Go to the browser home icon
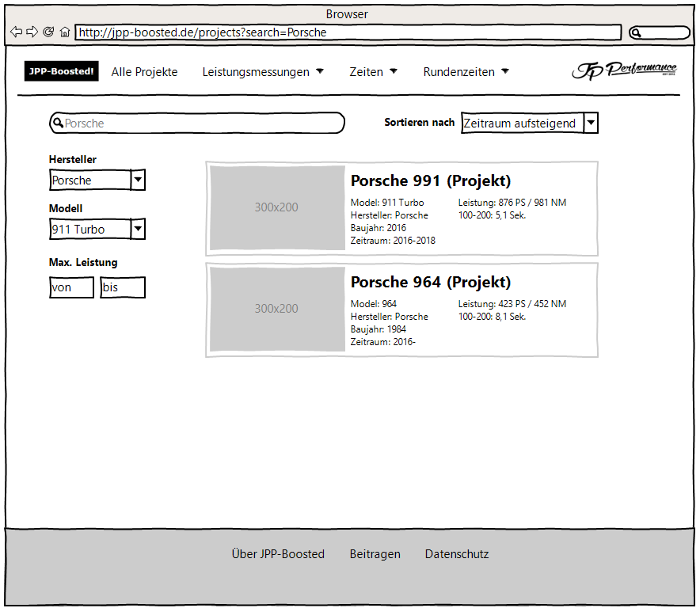This screenshot has height=608, width=700. point(65,32)
